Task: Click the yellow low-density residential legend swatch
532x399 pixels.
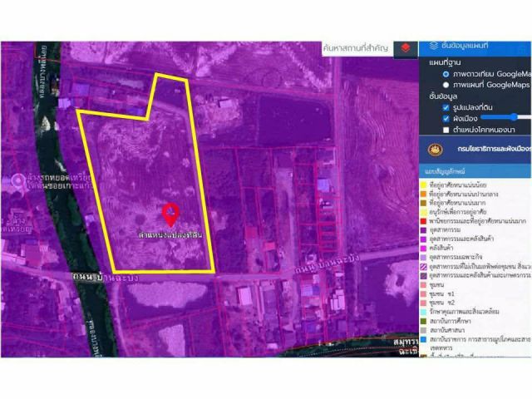Action: 423,185
